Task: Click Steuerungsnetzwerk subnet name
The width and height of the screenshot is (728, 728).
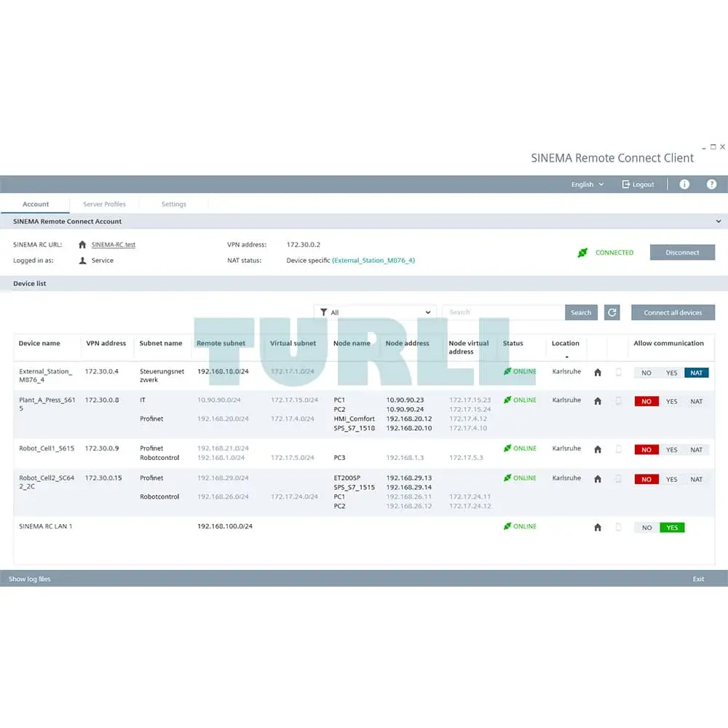Action: click(x=162, y=376)
